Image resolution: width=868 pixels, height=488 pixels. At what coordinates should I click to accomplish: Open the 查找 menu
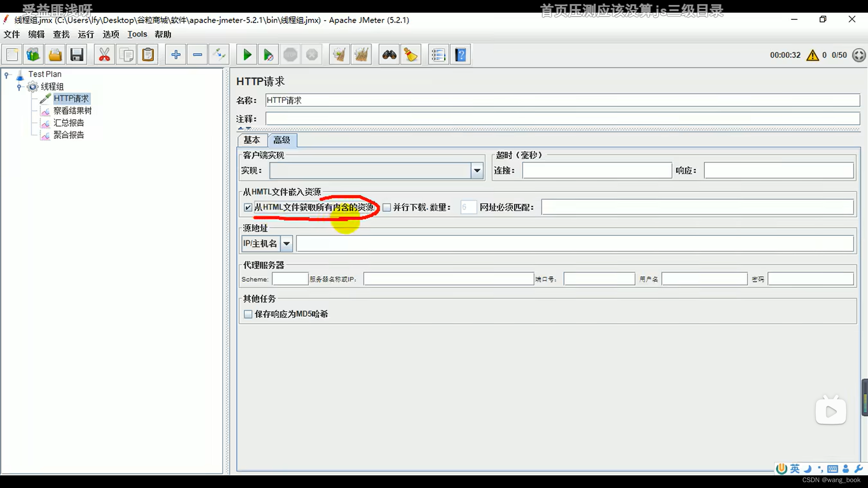pos(61,34)
